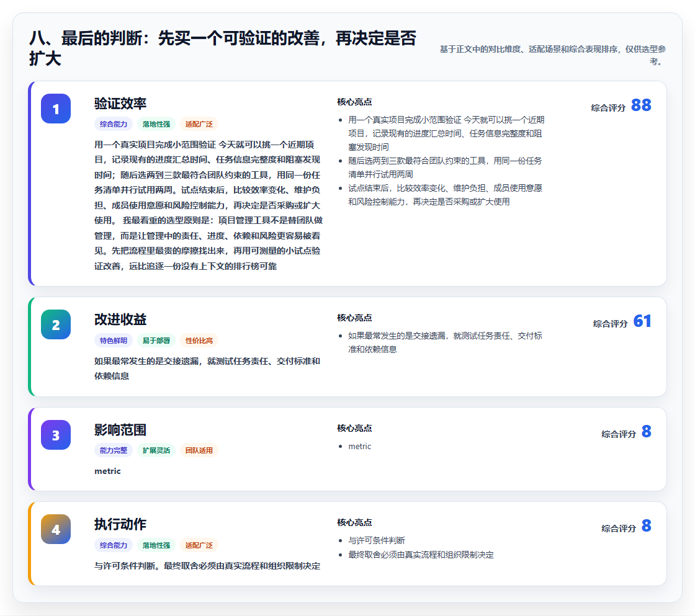Click the rank 1 number badge

click(x=56, y=109)
